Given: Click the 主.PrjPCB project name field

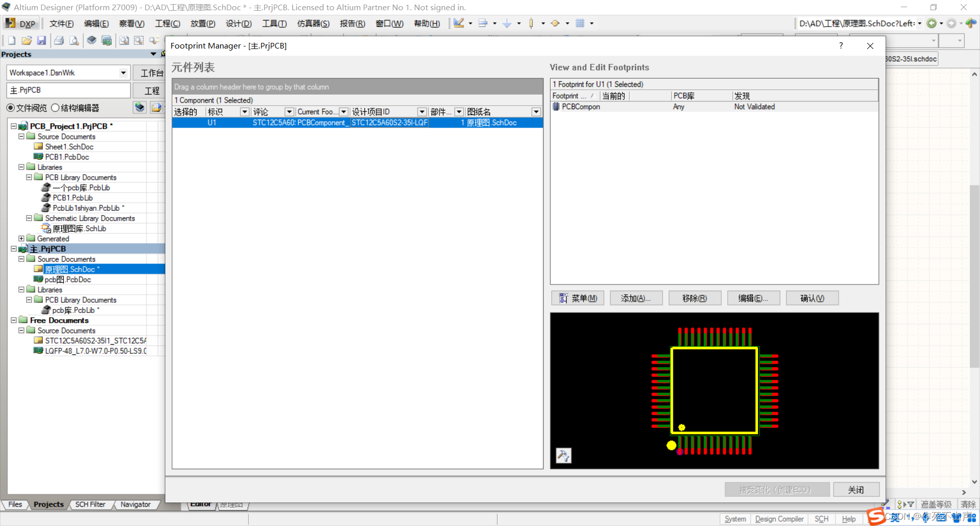Looking at the screenshot, I should point(68,90).
